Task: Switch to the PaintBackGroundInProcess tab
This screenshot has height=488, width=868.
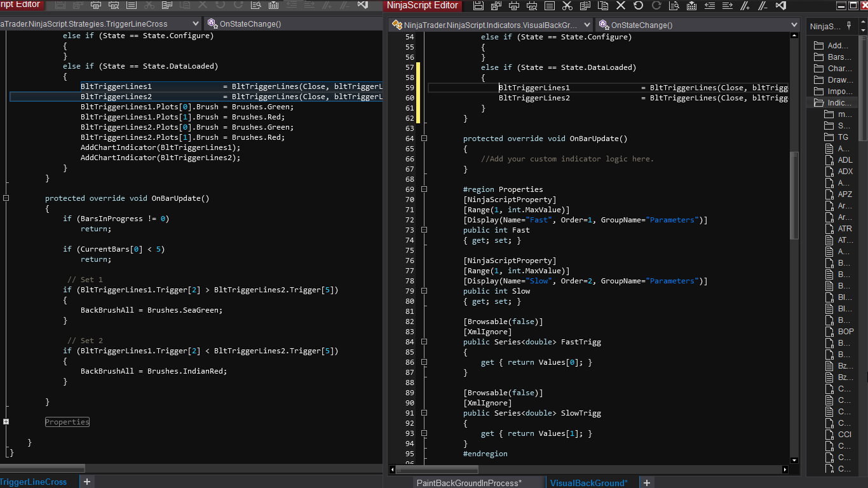Action: [x=469, y=483]
